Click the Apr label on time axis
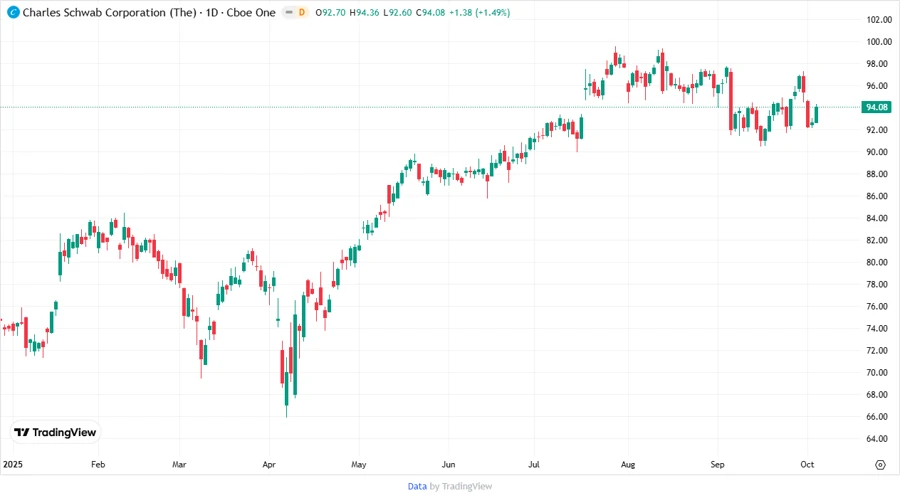The width and height of the screenshot is (900, 498). pyautogui.click(x=269, y=465)
